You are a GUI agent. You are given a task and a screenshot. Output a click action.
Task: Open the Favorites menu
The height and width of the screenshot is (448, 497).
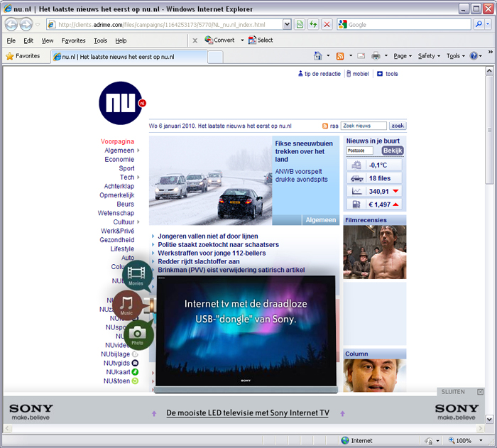click(x=73, y=40)
